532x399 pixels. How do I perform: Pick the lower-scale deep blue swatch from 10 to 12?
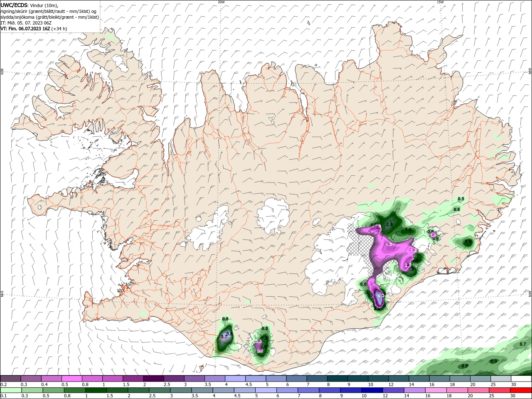pos(372,390)
